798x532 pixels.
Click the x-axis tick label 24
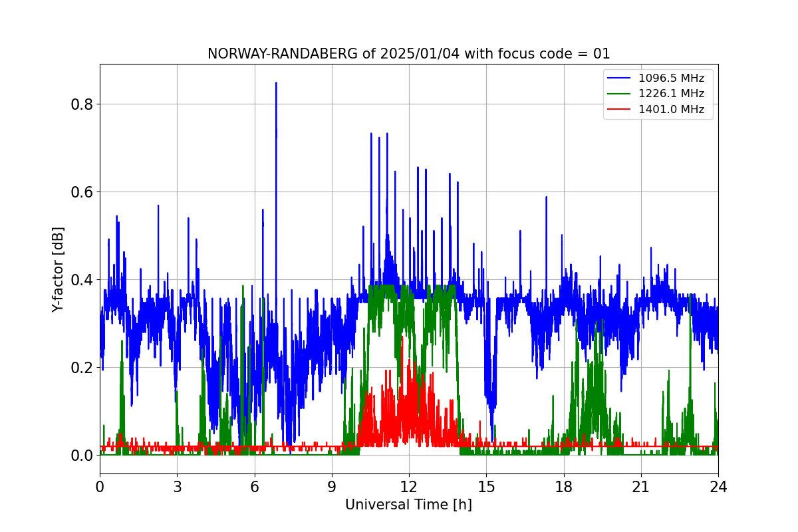coord(718,487)
